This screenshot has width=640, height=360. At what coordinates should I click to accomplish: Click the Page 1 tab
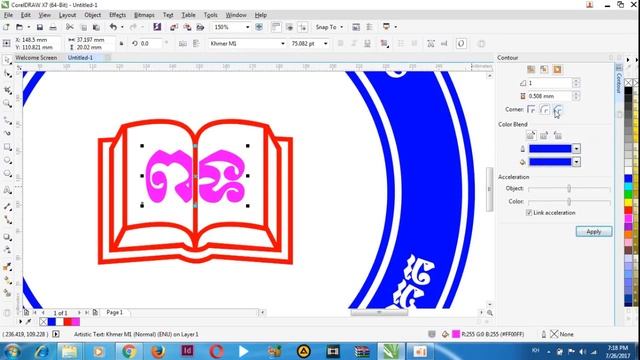114,312
